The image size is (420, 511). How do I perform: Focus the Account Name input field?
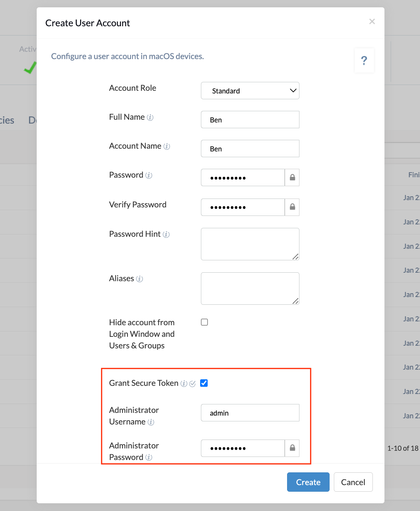[x=250, y=149]
